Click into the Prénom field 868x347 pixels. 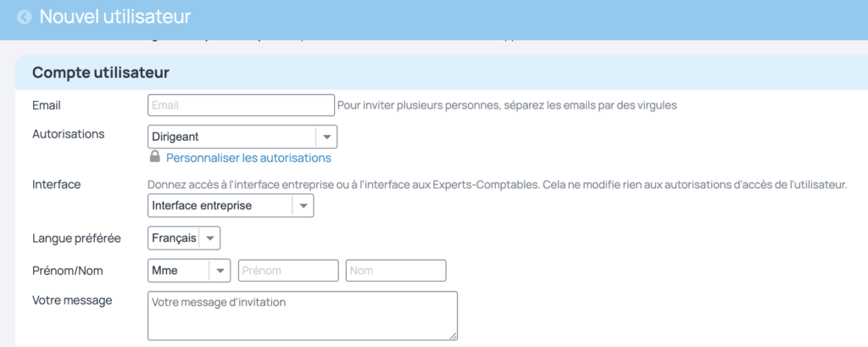(x=288, y=271)
